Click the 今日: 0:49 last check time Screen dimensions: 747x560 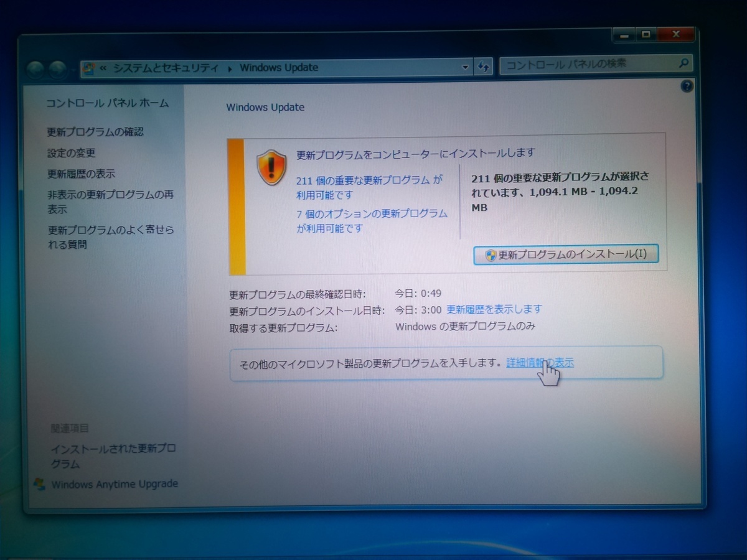pos(418,293)
